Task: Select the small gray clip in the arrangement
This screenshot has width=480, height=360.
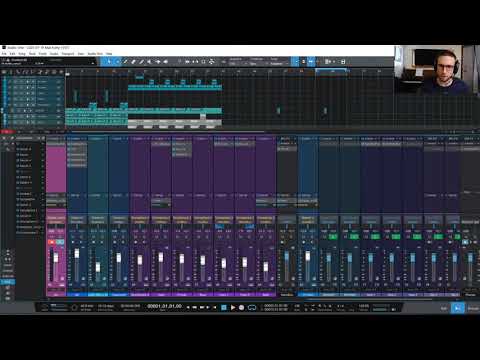Action: point(203,116)
